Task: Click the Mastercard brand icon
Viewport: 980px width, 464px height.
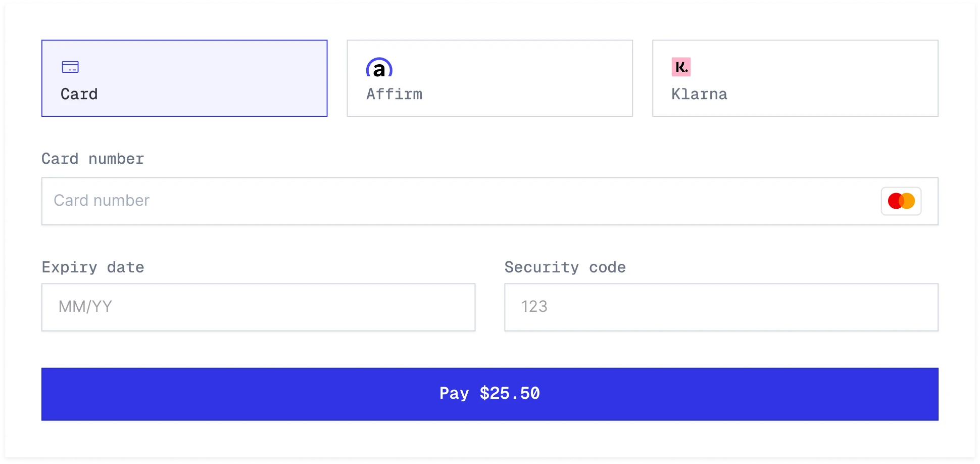Action: point(901,201)
